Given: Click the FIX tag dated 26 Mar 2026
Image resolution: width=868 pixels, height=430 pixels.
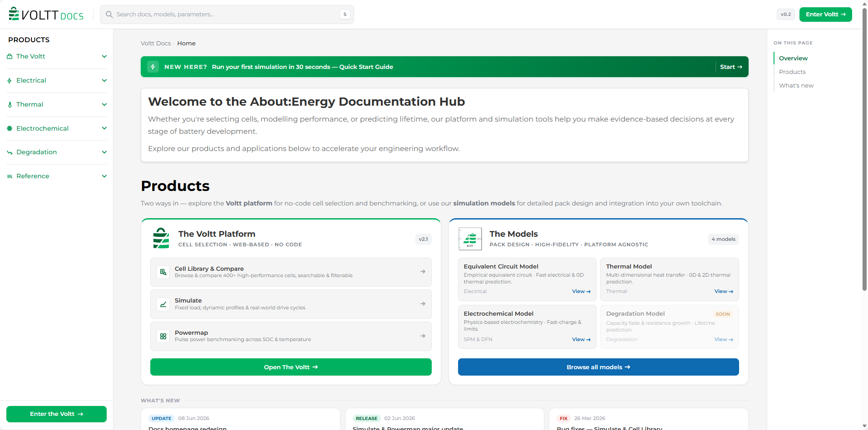Looking at the screenshot, I should coord(563,418).
